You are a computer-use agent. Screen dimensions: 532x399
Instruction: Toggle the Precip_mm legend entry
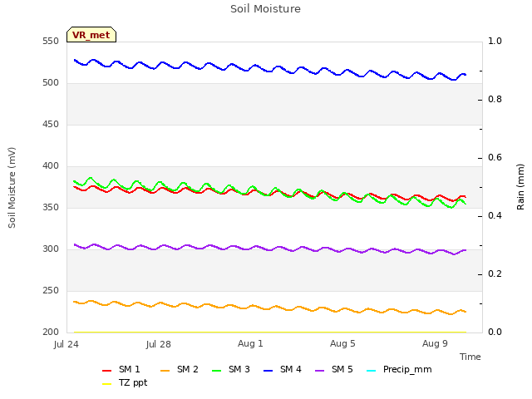click(399, 369)
